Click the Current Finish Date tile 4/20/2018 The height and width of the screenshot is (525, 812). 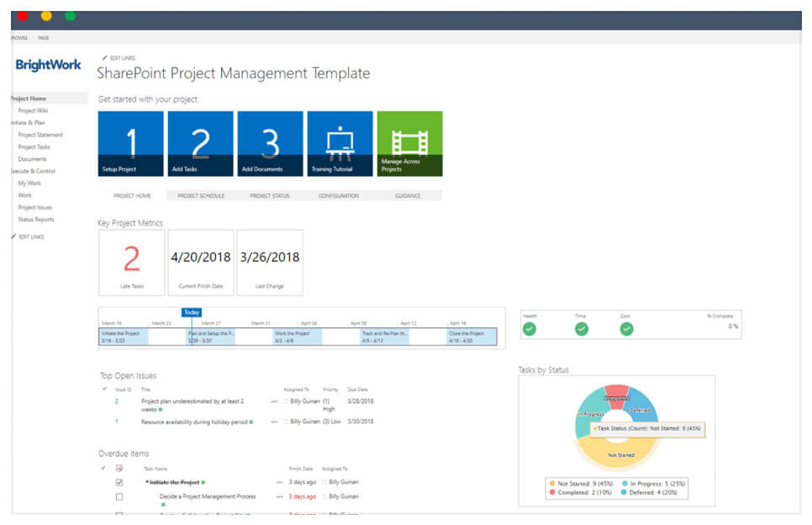click(200, 262)
